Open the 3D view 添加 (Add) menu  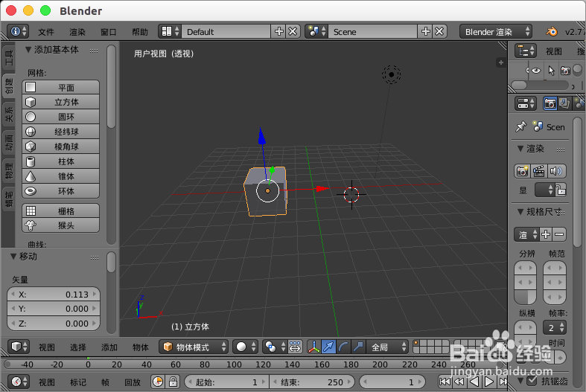[x=109, y=347]
